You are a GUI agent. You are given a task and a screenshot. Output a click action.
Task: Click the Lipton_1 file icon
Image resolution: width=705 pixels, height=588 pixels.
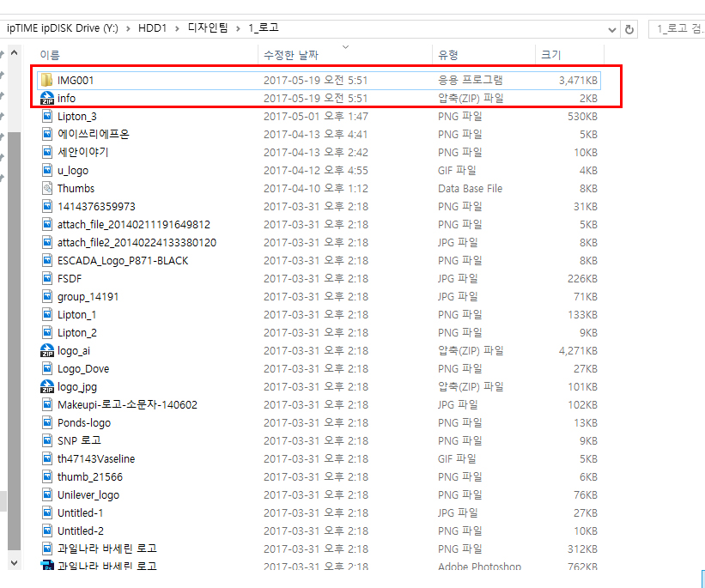[x=46, y=315]
